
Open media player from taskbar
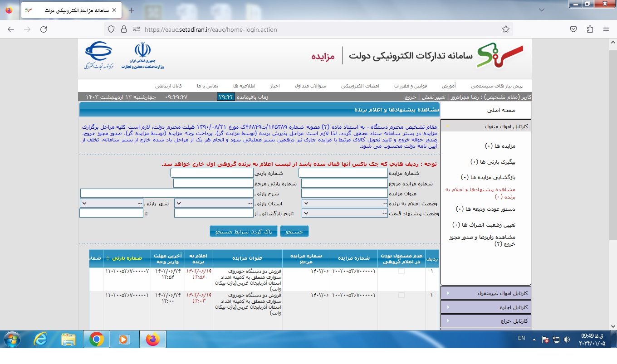123,339
